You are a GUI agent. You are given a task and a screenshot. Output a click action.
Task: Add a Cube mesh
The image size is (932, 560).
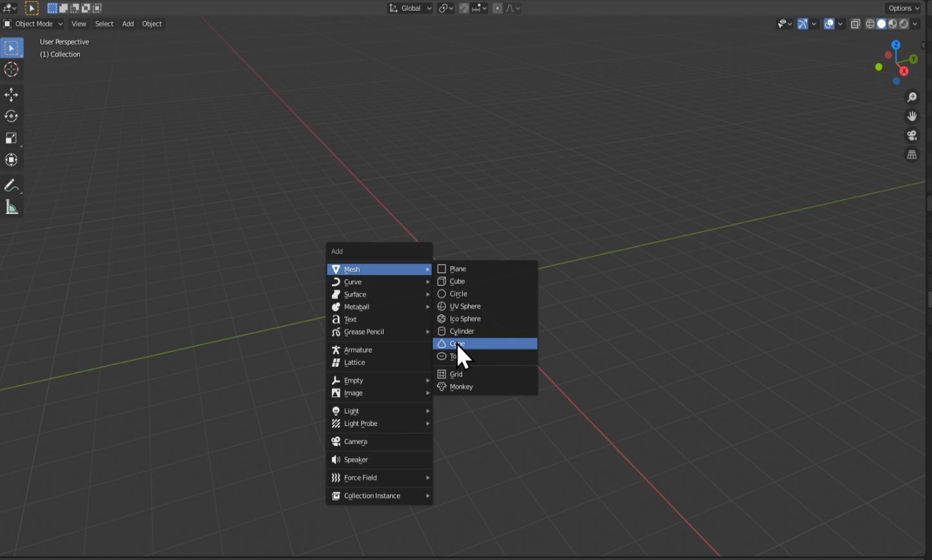coord(485,281)
